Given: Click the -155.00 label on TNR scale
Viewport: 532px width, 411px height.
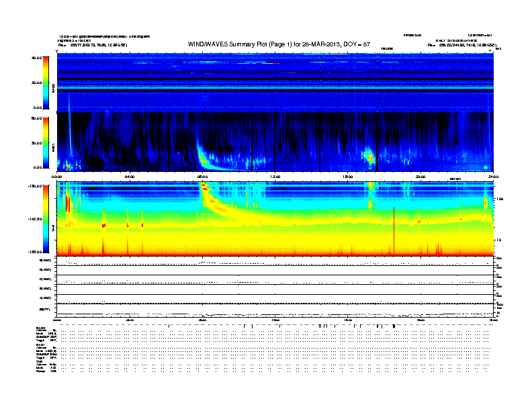Looking at the screenshot, I should pyautogui.click(x=35, y=252).
